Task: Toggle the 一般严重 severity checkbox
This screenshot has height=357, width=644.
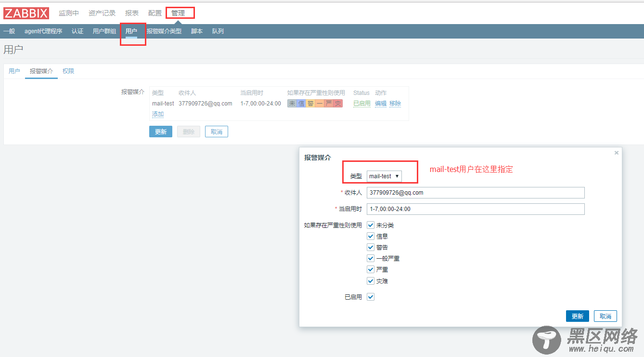Action: (x=371, y=258)
